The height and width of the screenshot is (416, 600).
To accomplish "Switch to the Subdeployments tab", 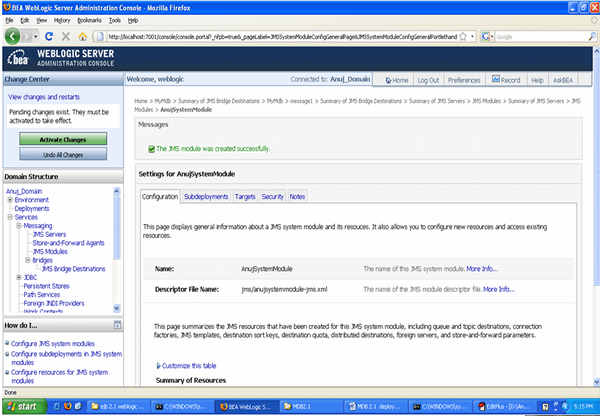I will click(x=206, y=196).
